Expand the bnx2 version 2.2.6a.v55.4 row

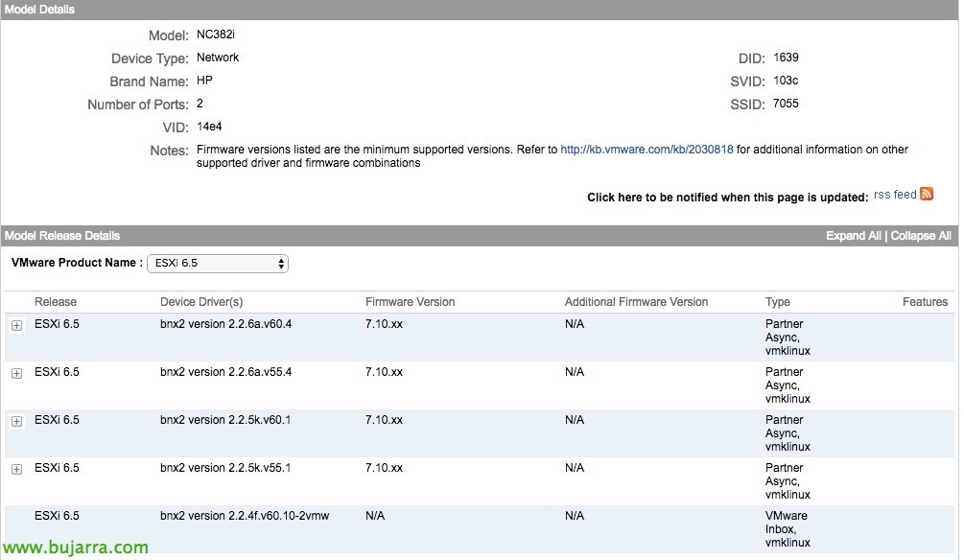[x=16, y=373]
